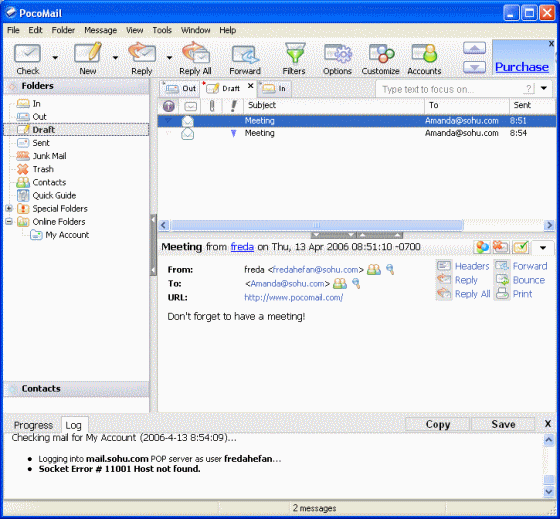Click the add-contact icon beside To address
Screen dimensions: 560x519
coord(340,284)
